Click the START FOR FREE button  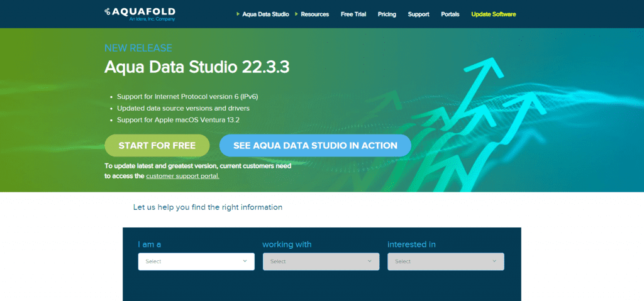(157, 145)
